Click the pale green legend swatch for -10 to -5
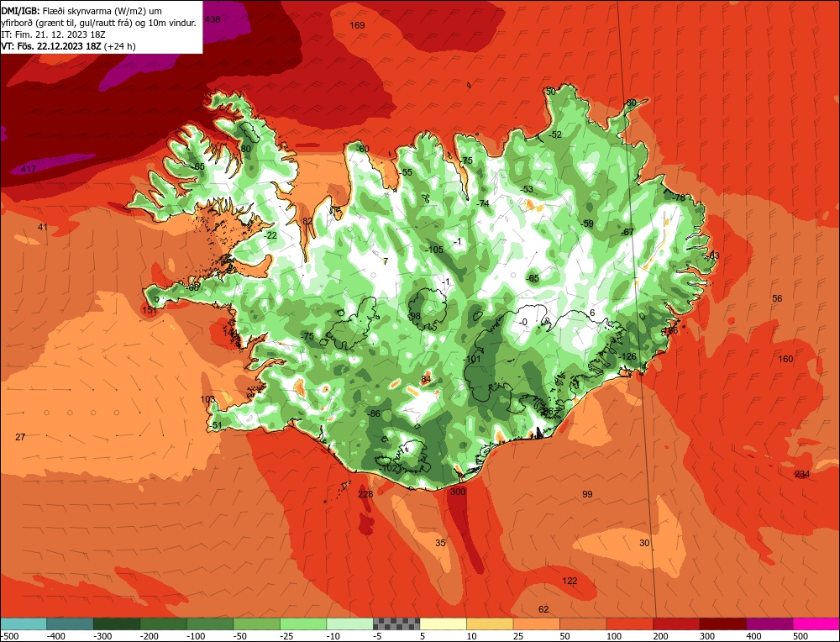Screen dimensions: 840x642 tap(349, 624)
